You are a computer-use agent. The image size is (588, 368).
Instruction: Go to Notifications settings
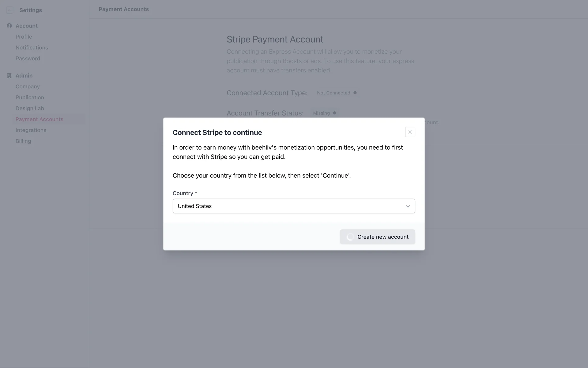coord(32,48)
